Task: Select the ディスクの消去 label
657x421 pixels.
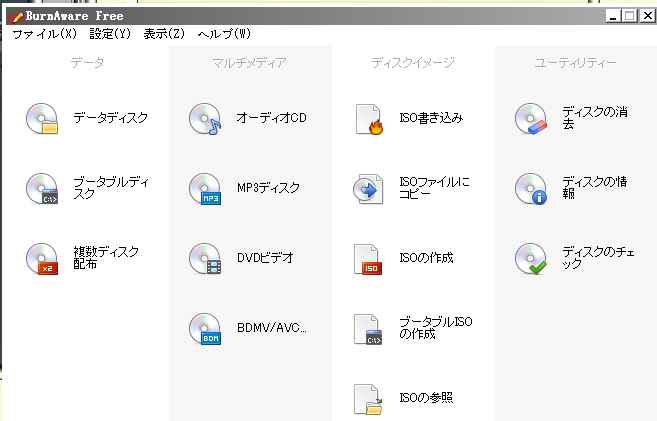Action: click(x=595, y=118)
